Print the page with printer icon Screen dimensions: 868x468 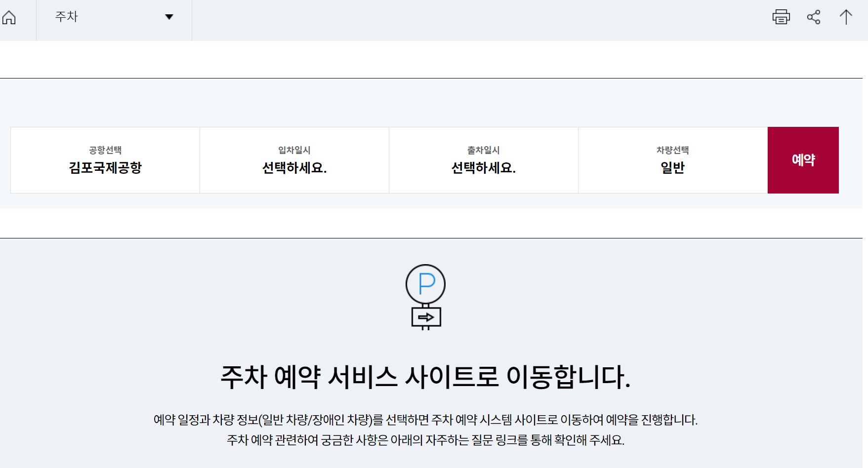tap(781, 17)
